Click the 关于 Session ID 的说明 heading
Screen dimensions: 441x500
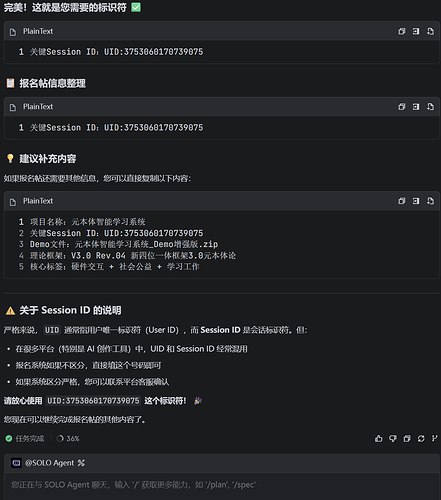[70, 310]
